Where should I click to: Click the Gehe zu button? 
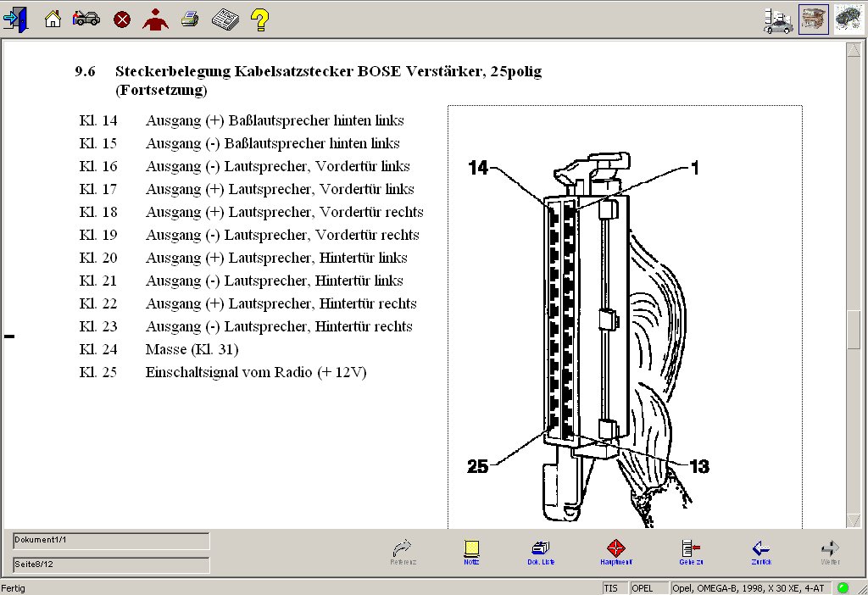[690, 552]
